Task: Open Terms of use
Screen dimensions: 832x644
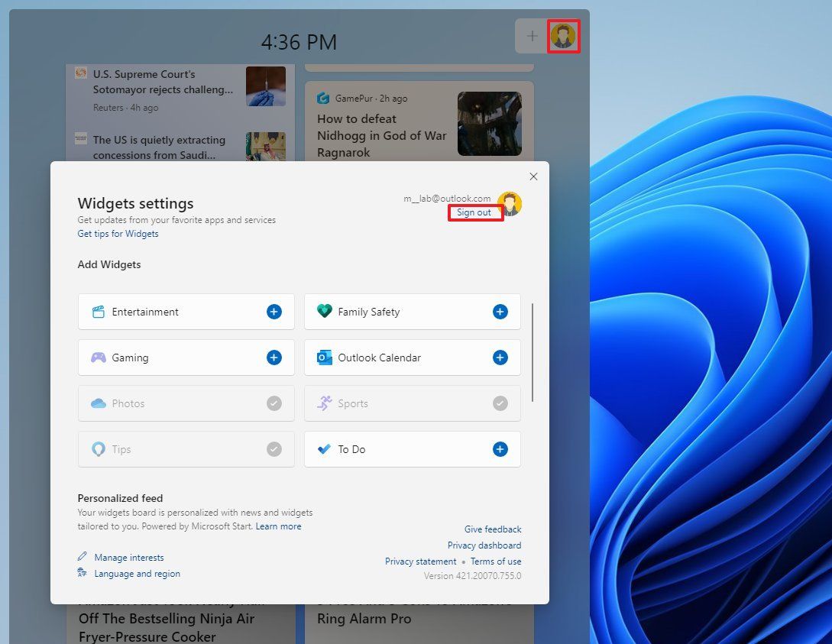Action: tap(496, 561)
